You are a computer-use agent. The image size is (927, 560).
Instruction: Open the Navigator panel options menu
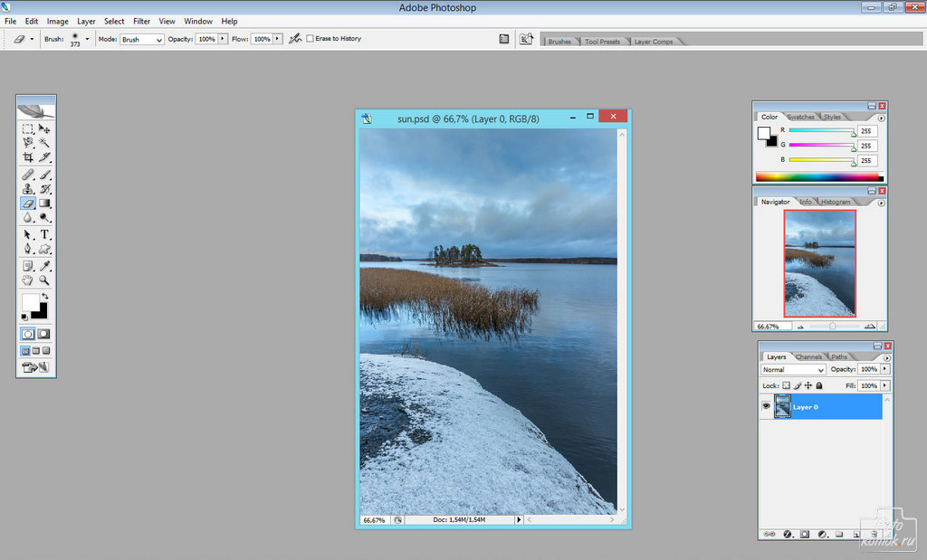(881, 203)
